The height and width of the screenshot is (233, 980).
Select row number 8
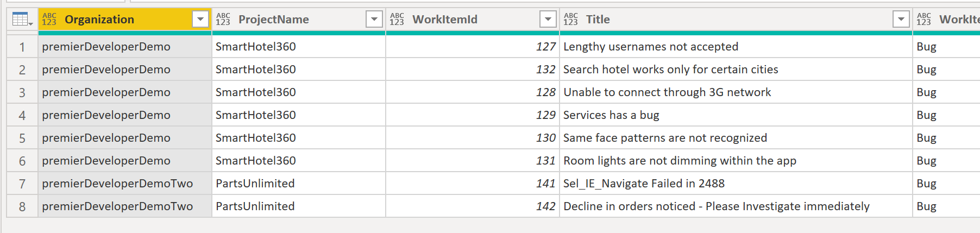22,207
